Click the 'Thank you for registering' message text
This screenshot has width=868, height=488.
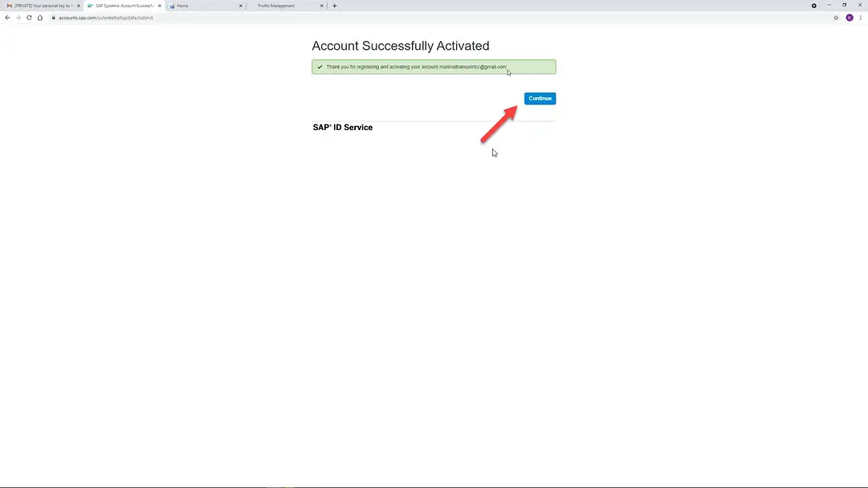(416, 67)
